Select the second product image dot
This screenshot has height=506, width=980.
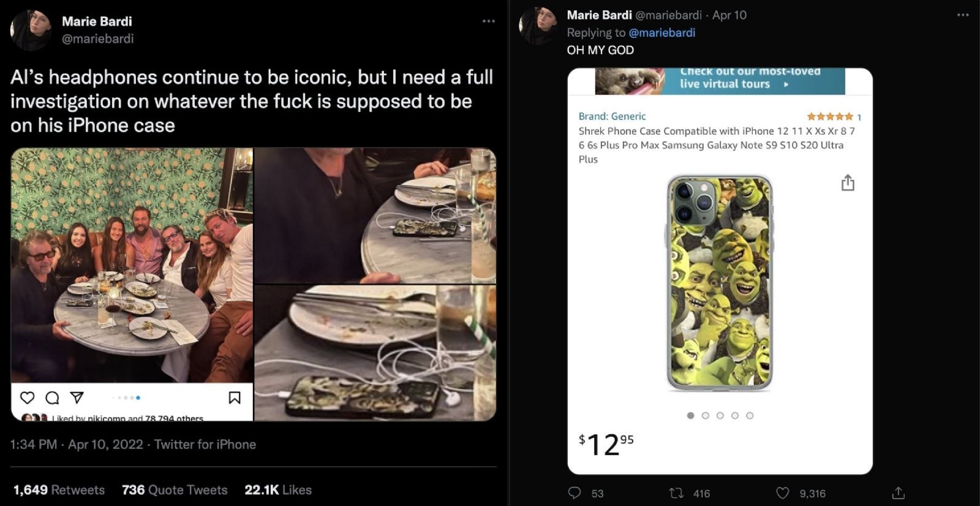[x=706, y=415]
